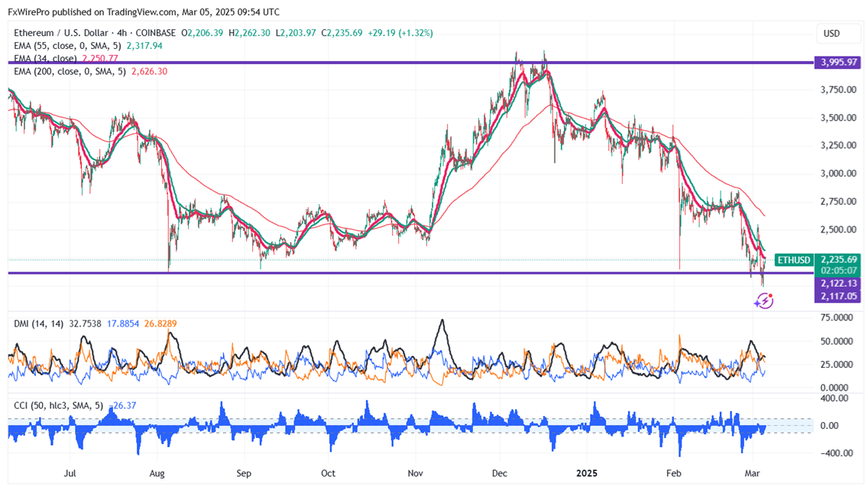Click the CCI (50, hlc3, SMA, 5) label
Image resolution: width=868 pixels, height=487 pixels.
(59, 405)
